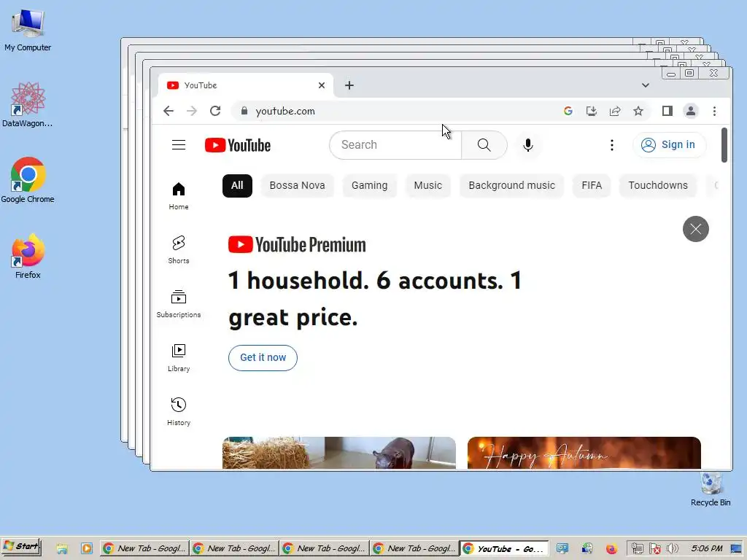747x560 pixels.
Task: Select the Gaming chip
Action: (369, 186)
